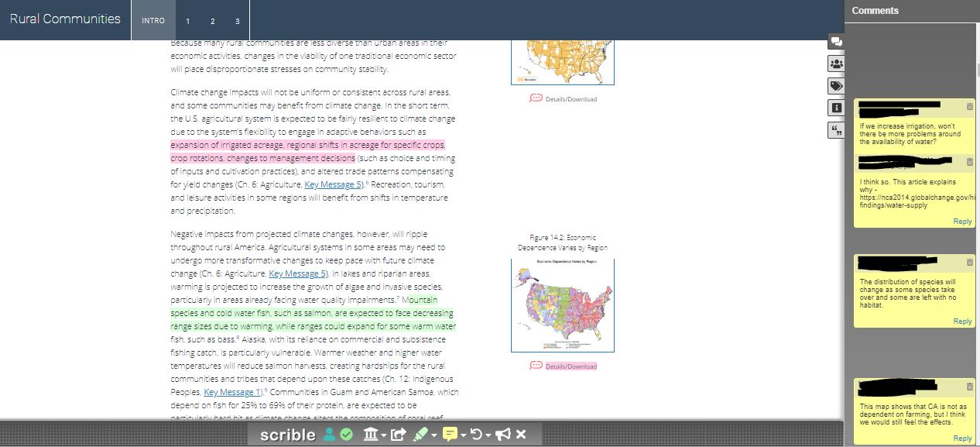The width and height of the screenshot is (980, 447).
Task: Expand the undo history dropdown arrow
Action: point(488,434)
